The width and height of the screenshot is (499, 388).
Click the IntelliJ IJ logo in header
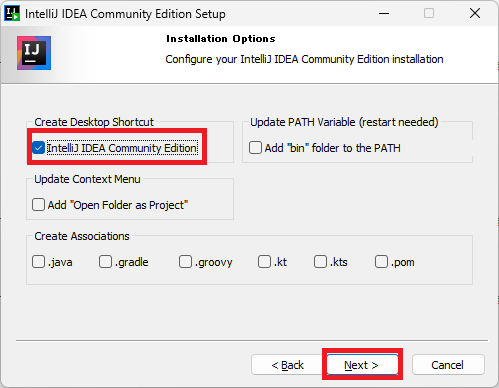(34, 53)
